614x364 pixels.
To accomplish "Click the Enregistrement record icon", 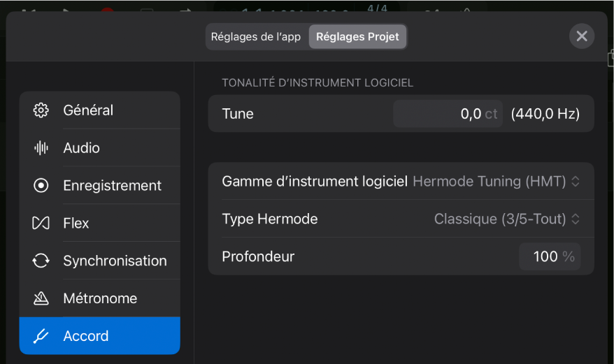I will click(x=41, y=186).
